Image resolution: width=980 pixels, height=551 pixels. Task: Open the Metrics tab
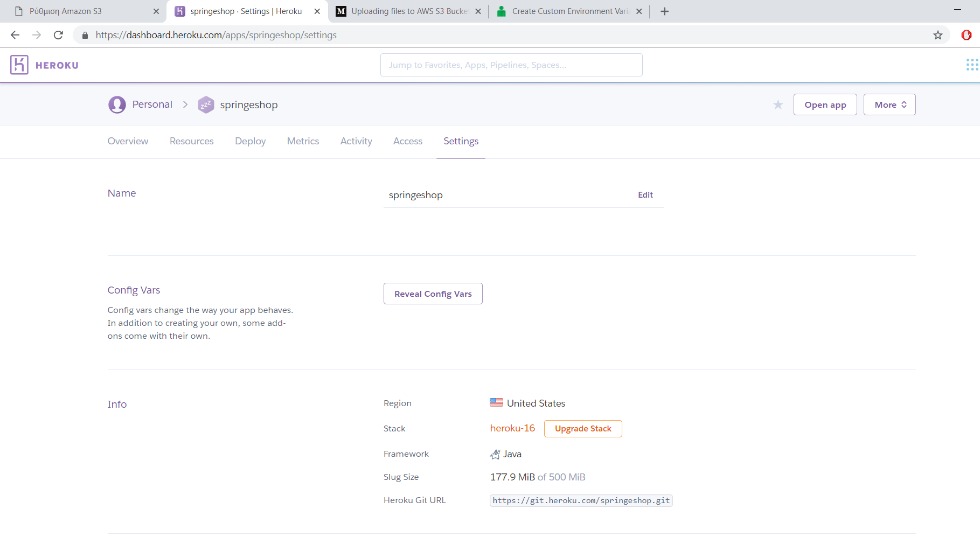click(303, 141)
